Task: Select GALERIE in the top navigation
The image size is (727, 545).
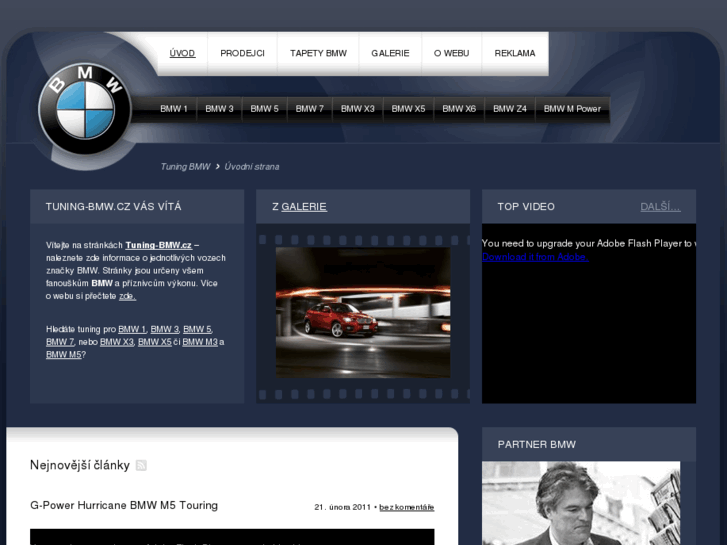Action: (390, 53)
